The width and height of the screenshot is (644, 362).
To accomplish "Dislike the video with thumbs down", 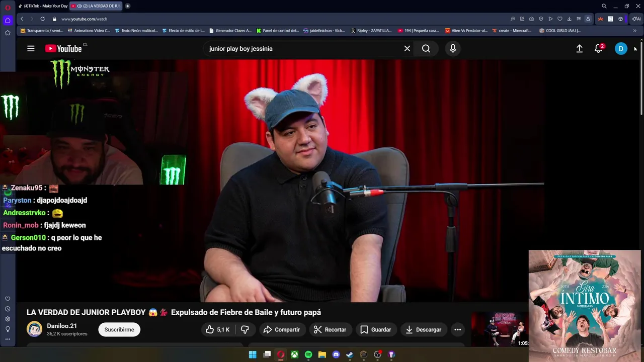I will coord(245,330).
